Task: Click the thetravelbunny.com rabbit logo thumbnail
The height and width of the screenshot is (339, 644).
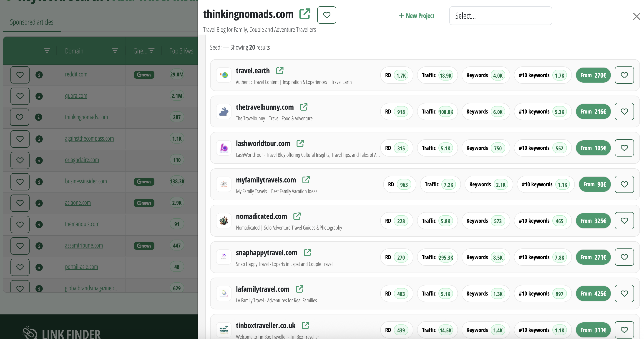Action: (224, 111)
